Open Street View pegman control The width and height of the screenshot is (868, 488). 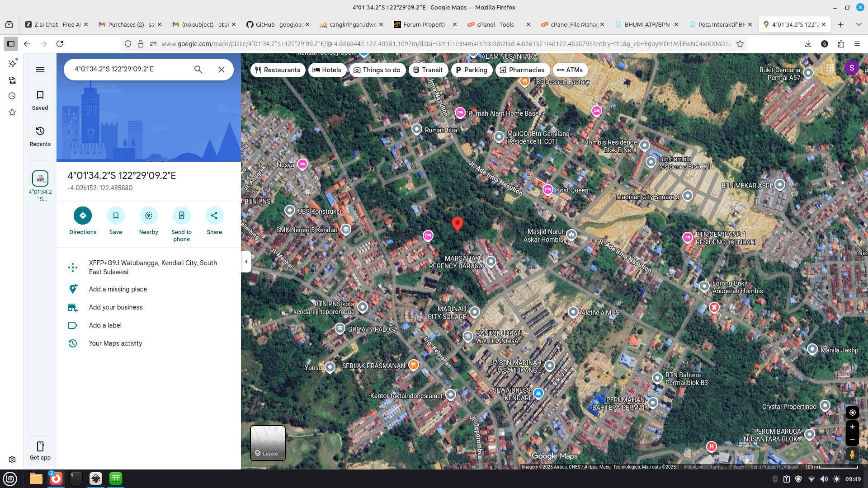(x=852, y=454)
